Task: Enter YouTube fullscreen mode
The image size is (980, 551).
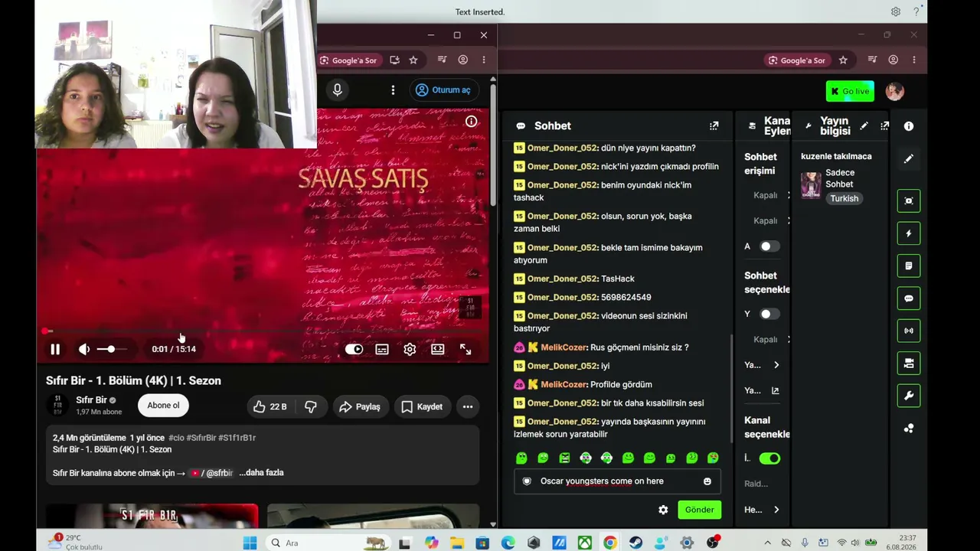Action: click(465, 349)
